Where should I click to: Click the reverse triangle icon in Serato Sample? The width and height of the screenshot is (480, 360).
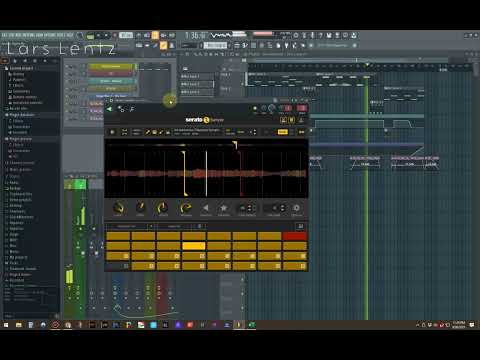click(x=206, y=208)
